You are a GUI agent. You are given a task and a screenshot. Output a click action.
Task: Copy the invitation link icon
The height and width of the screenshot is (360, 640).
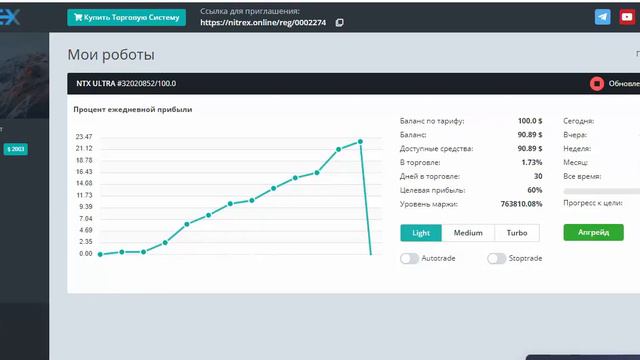click(x=339, y=22)
